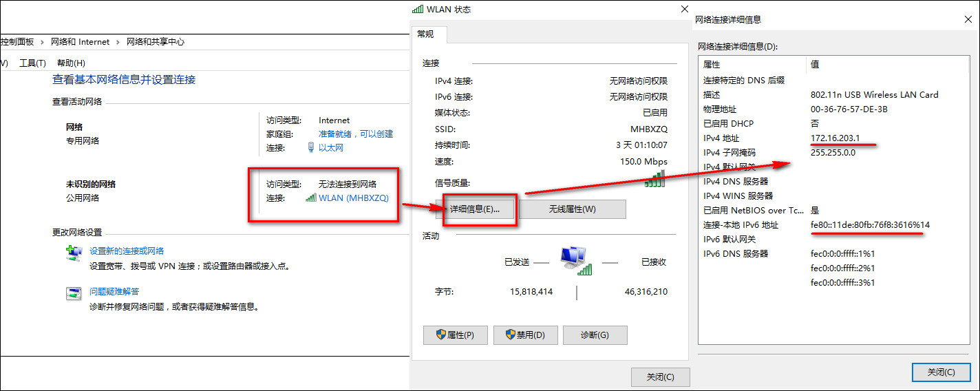
Task: Click the 属性 column header in details list
Action: (x=712, y=64)
